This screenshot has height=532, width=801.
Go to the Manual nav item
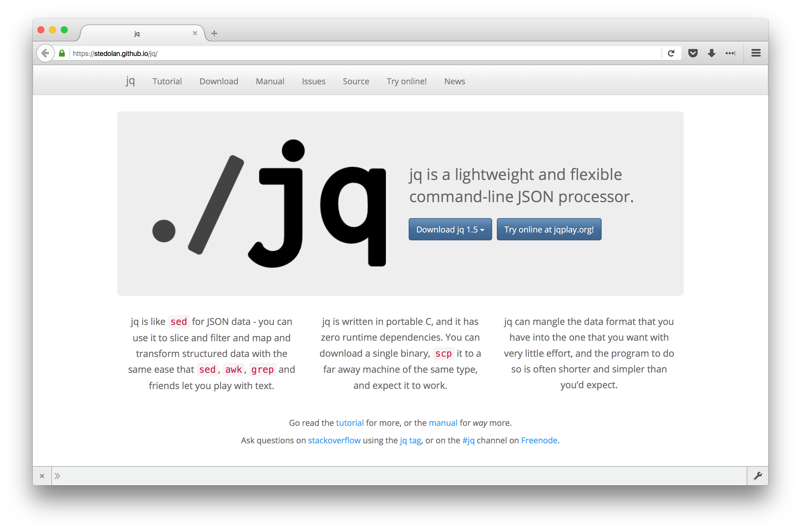click(x=270, y=81)
